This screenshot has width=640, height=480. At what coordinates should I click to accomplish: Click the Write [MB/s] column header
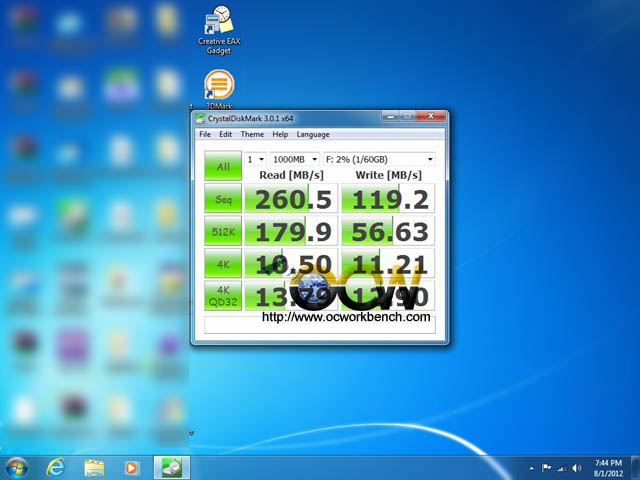click(389, 175)
